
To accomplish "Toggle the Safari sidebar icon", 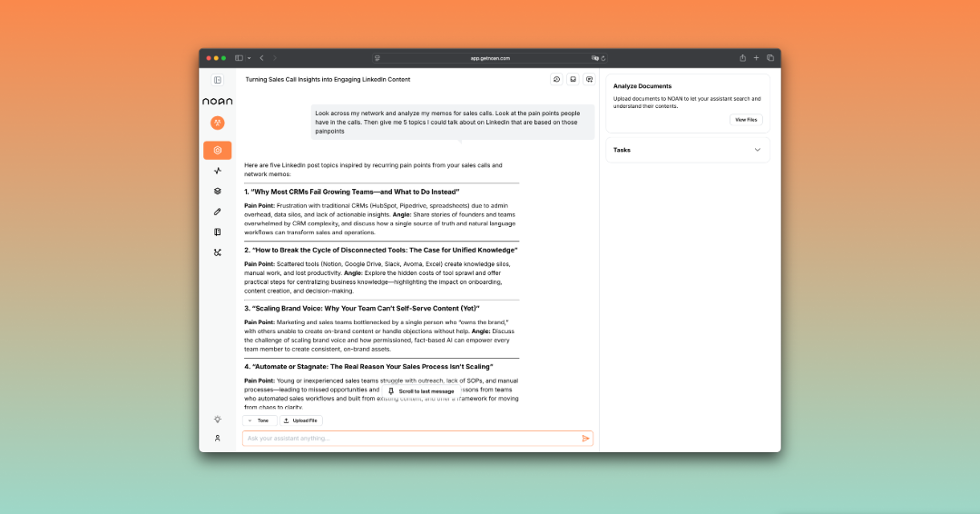I will point(239,58).
